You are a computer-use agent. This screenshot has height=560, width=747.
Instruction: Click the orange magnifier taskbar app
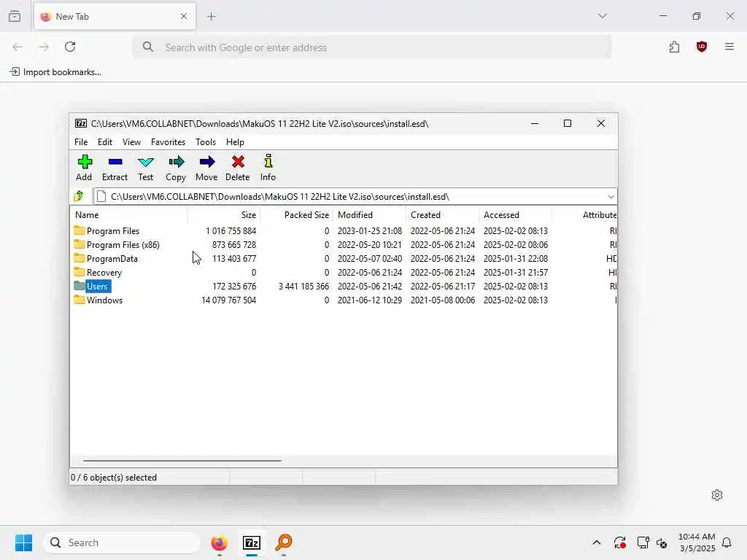(284, 542)
